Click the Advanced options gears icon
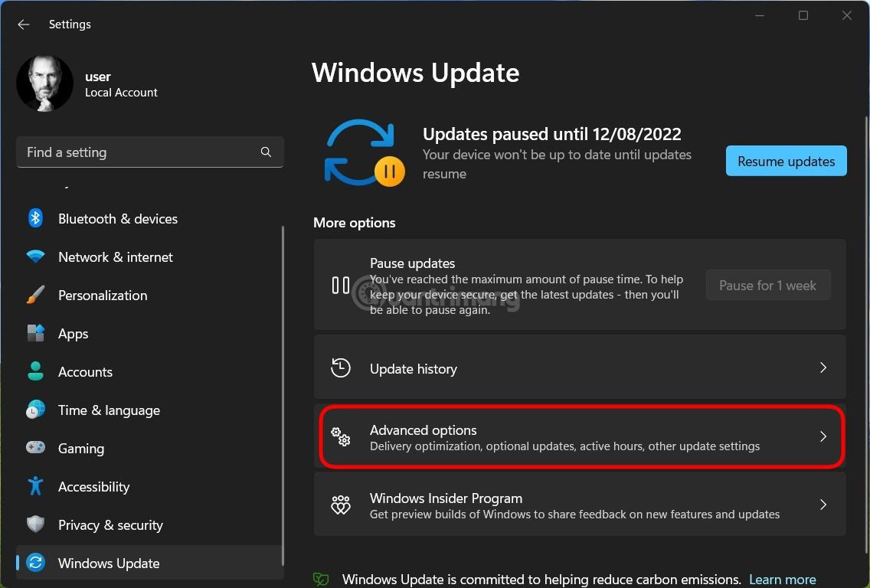Image resolution: width=870 pixels, height=588 pixels. point(341,436)
